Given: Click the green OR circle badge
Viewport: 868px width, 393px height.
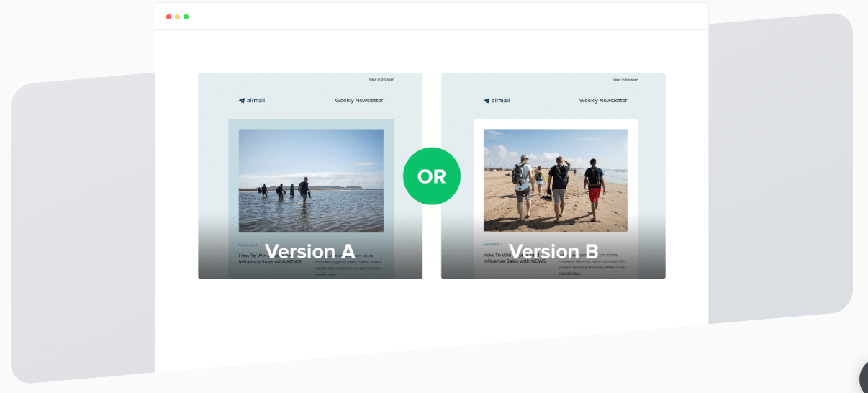Looking at the screenshot, I should (x=432, y=176).
